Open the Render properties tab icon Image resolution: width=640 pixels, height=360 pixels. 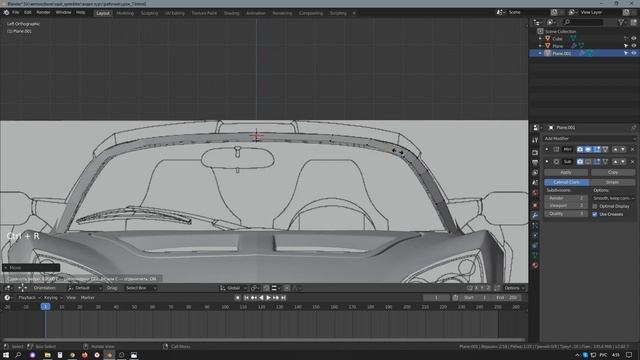[x=535, y=153]
